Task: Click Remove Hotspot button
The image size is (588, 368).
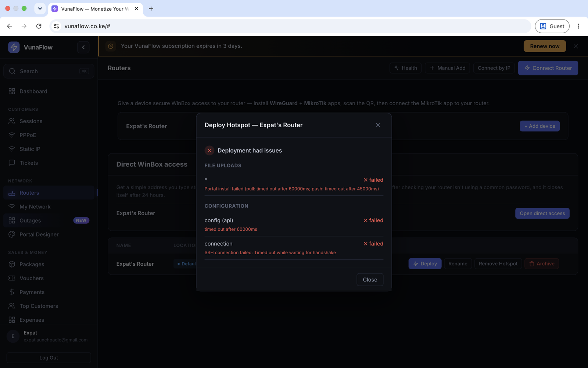Action: coord(498,264)
